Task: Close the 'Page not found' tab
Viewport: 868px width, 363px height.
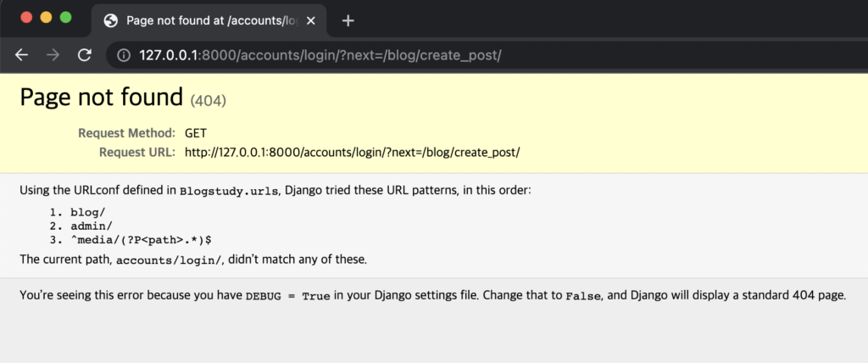Action: click(310, 21)
